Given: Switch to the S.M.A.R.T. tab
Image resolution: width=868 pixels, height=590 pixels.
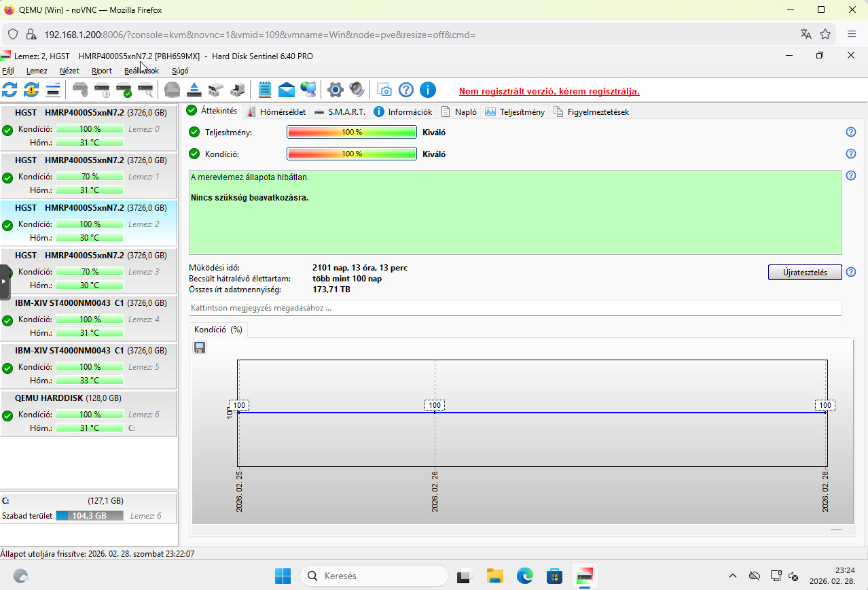Looking at the screenshot, I should pyautogui.click(x=340, y=112).
